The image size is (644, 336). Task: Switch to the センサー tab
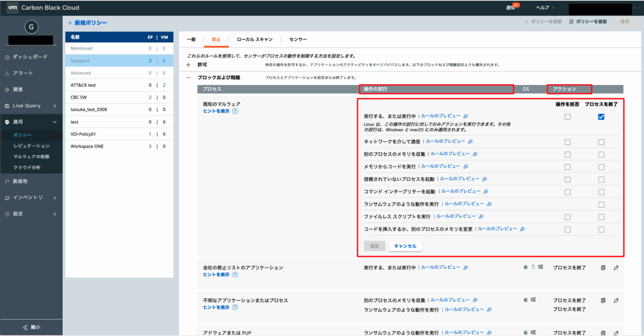pyautogui.click(x=298, y=39)
